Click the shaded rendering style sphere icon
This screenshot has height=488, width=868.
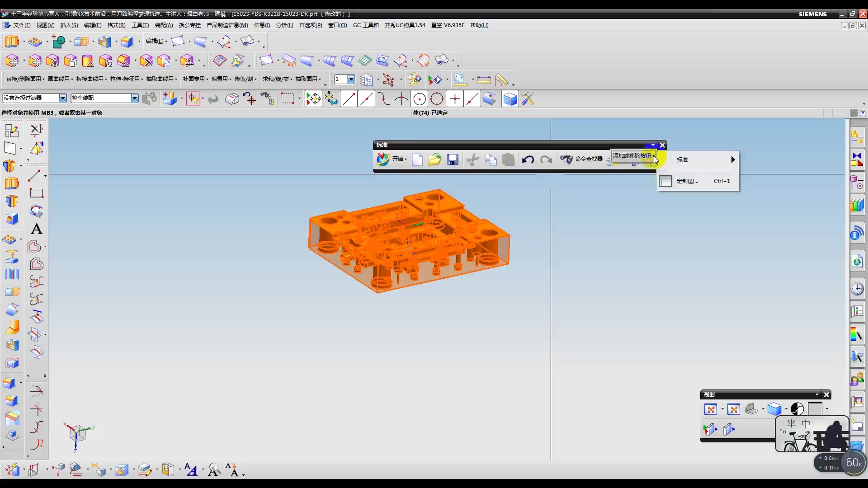797,409
